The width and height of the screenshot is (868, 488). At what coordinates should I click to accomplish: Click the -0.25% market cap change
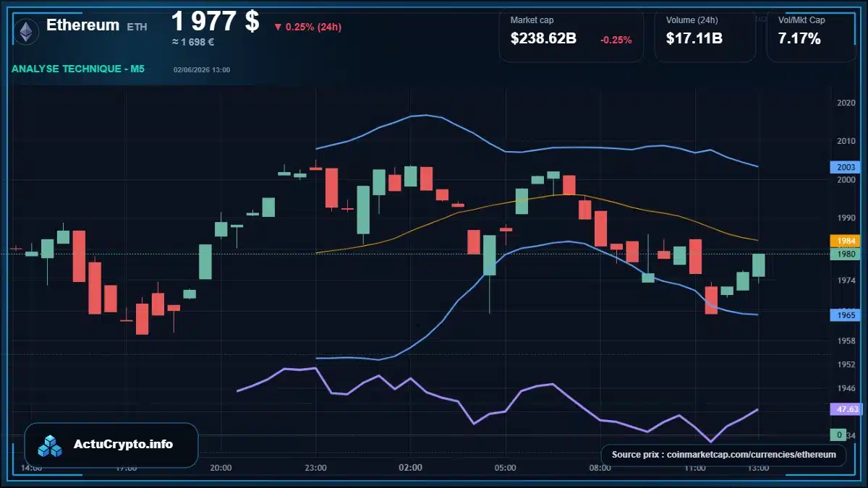[616, 40]
